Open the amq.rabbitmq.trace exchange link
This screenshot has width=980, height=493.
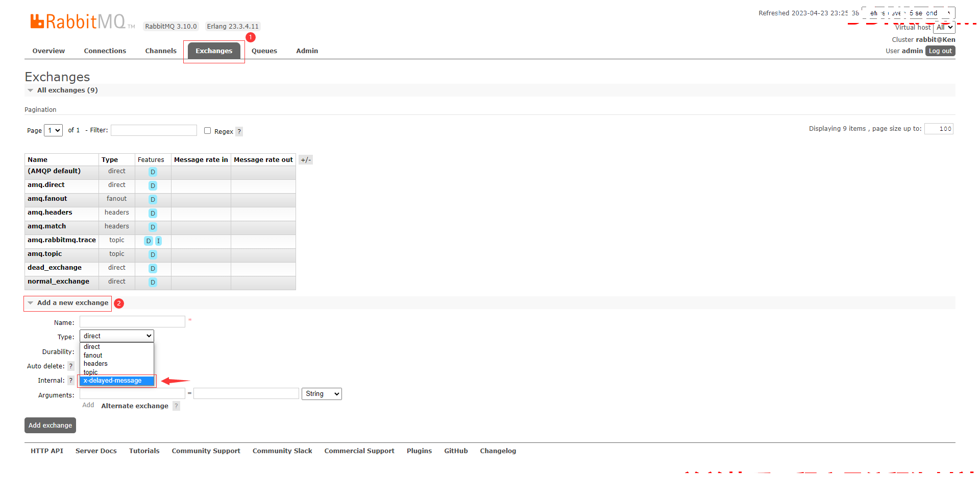62,240
